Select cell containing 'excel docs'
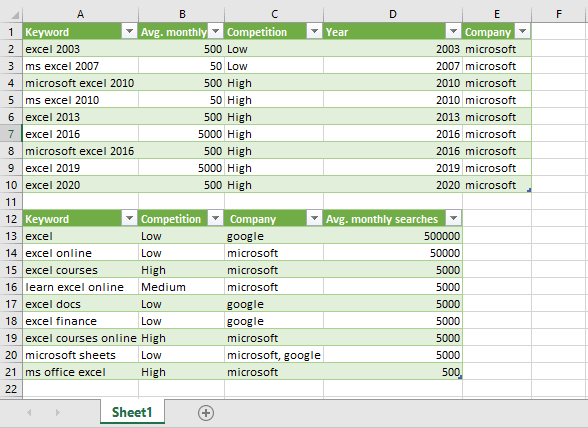 tap(80, 304)
